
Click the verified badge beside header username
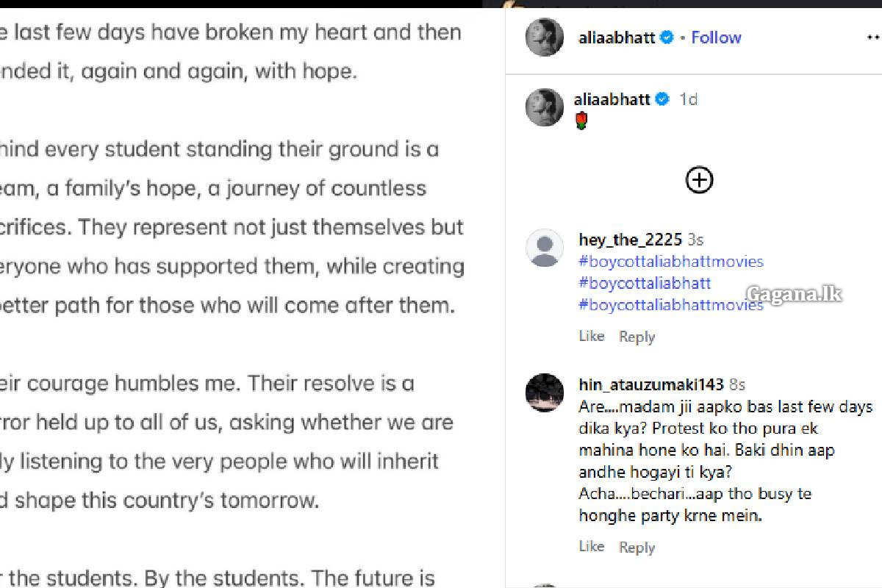[667, 37]
